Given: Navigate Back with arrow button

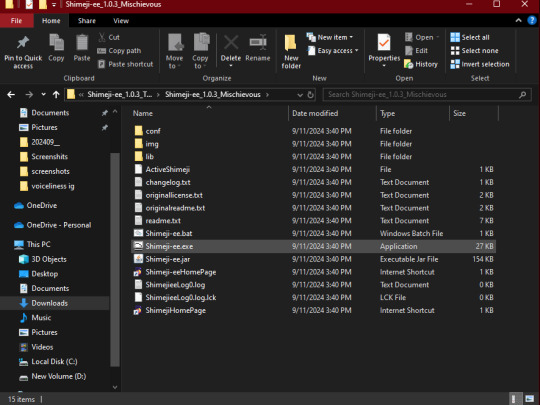Looking at the screenshot, I should (x=11, y=94).
